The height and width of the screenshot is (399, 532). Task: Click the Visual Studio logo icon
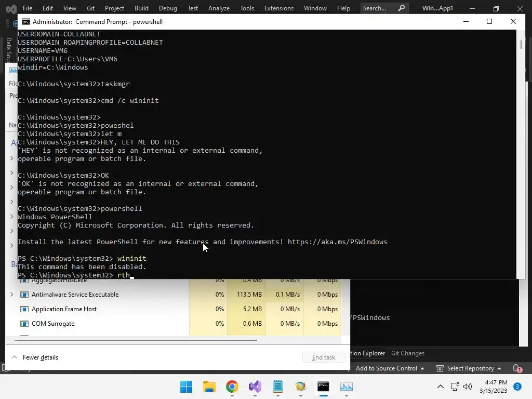tap(11, 8)
